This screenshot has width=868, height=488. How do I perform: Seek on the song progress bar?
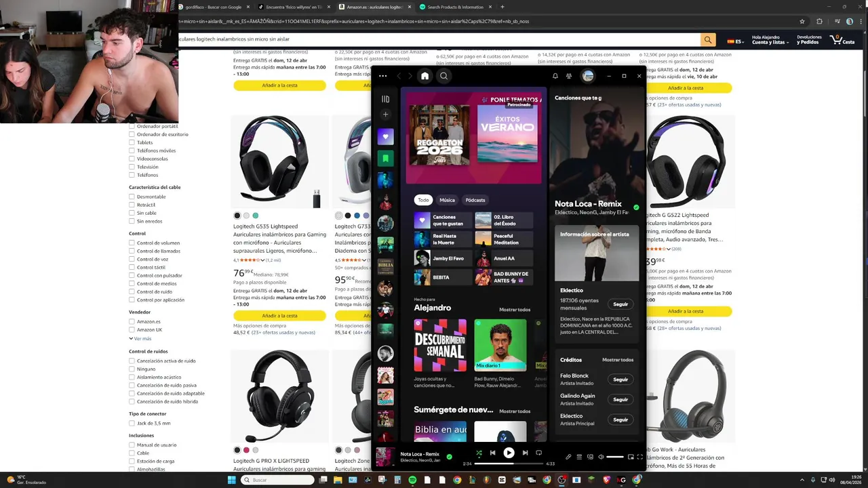coord(509,464)
